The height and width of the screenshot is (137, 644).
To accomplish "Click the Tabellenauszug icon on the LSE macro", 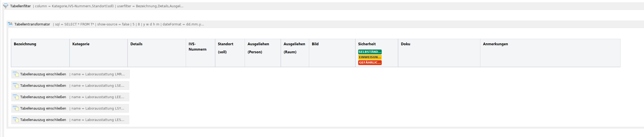I will [x=16, y=85].
